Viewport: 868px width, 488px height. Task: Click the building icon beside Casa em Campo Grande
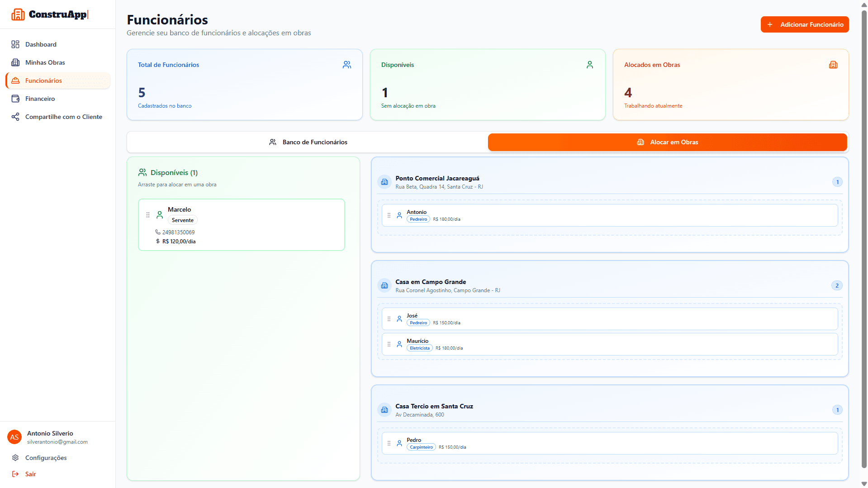pyautogui.click(x=384, y=285)
